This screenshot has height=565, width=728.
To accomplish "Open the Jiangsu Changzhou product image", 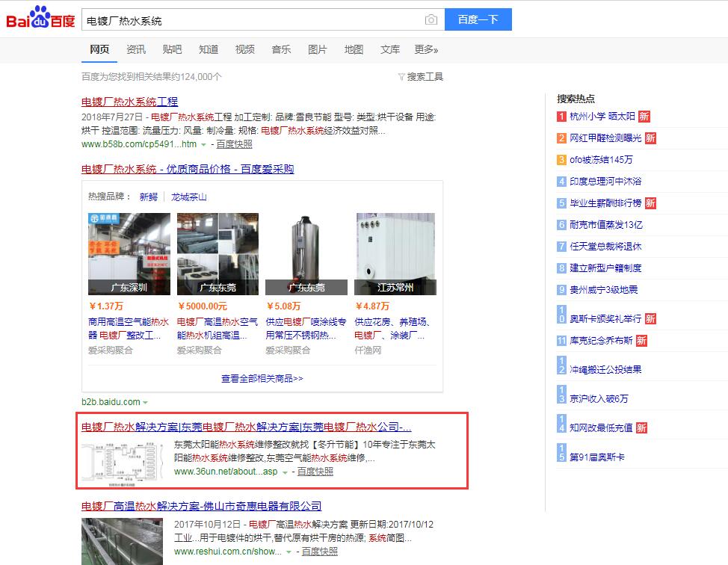I will [x=395, y=254].
